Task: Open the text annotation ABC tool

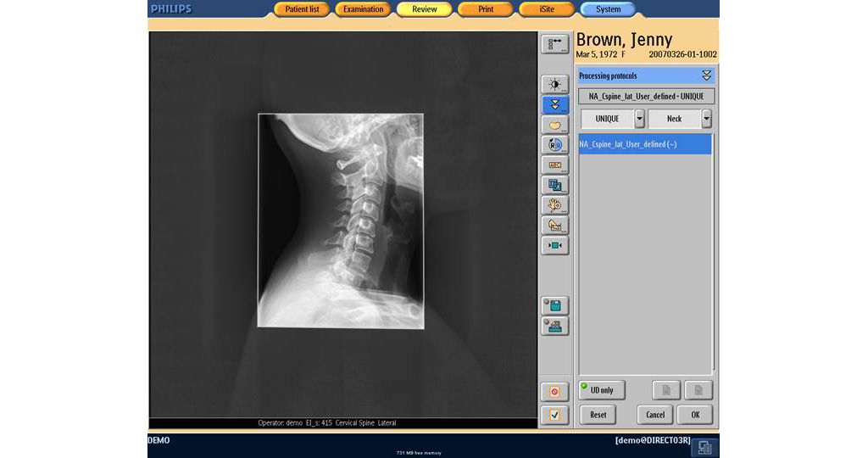Action: tap(555, 165)
